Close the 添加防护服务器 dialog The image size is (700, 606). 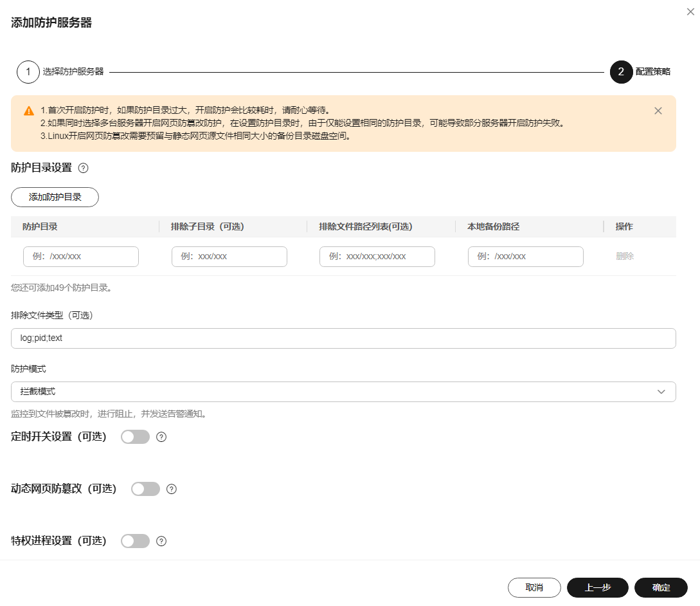click(x=690, y=12)
